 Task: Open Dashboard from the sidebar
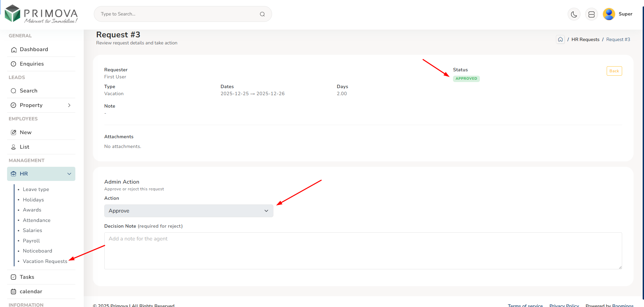tap(34, 49)
